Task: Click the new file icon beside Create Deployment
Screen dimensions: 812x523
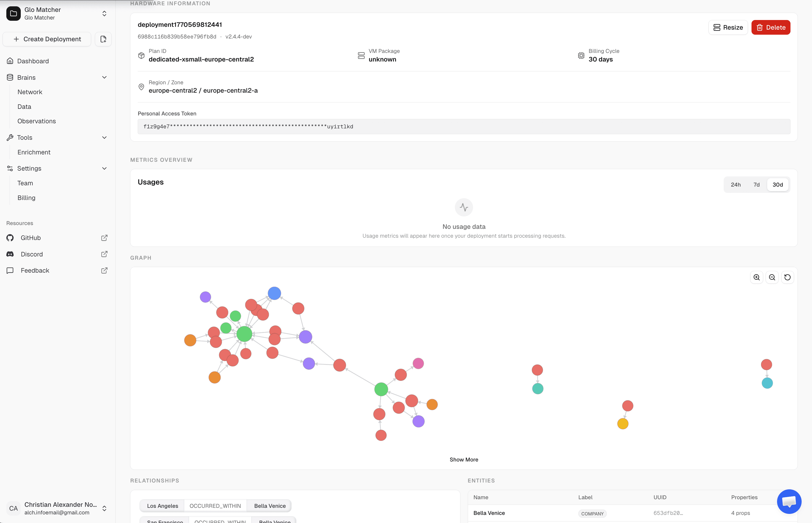Action: click(x=103, y=39)
